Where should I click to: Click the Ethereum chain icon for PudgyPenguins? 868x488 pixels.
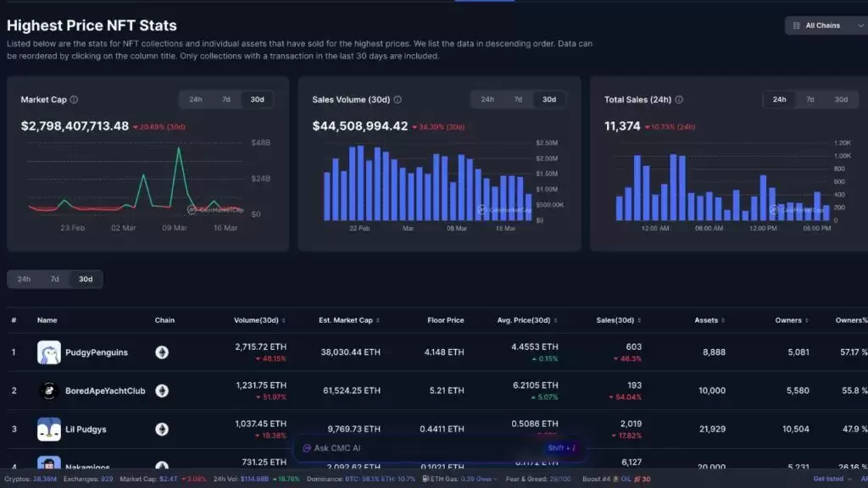tap(162, 352)
